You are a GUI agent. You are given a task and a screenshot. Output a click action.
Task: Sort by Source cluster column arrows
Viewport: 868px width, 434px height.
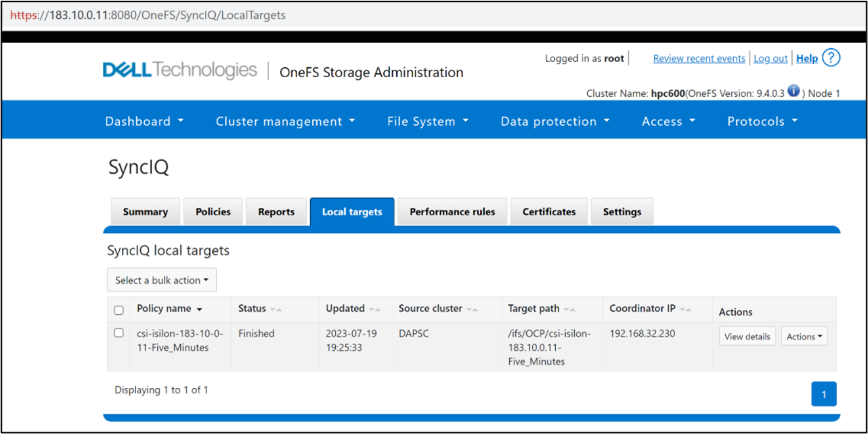(472, 310)
